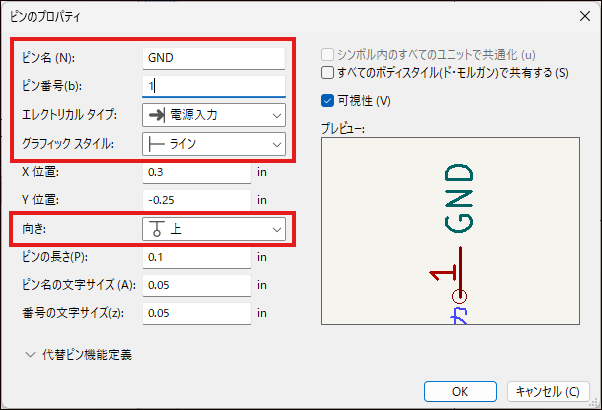Click the ピンの長さ field showing 0.1

click(196, 258)
